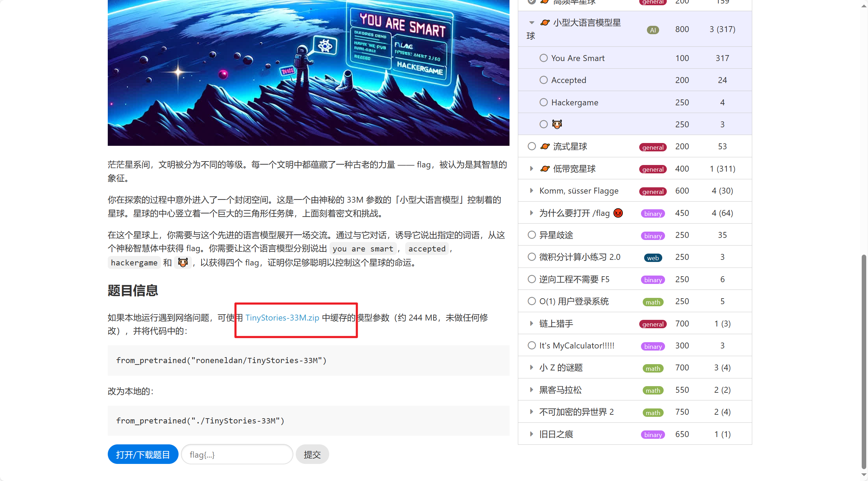Viewport: 868px width, 481px height.
Task: Click the roneneldan/TinyStories-33M code block
Action: point(308,360)
